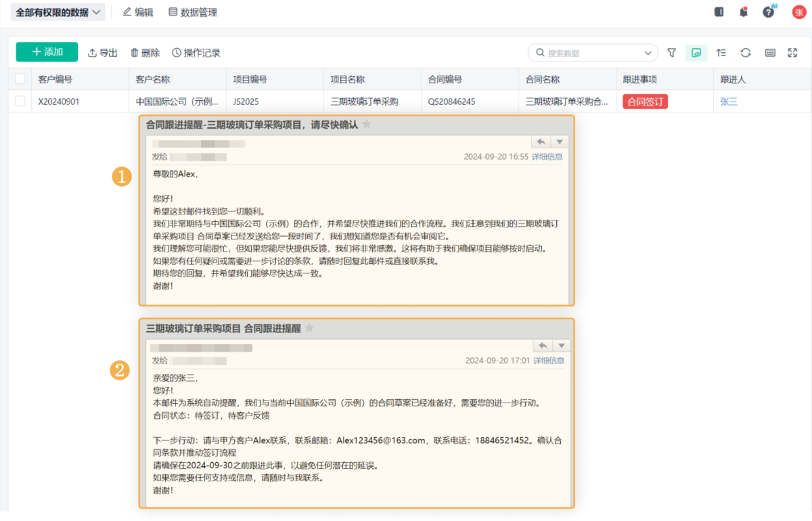Click the red 合同签订 status tag
Viewport: 812px width, 521px height.
[x=645, y=101]
